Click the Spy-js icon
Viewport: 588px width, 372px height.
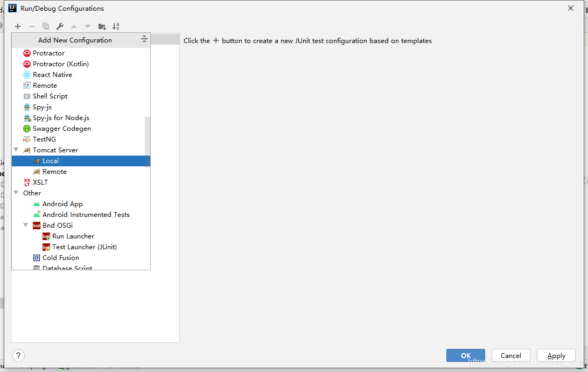tap(26, 107)
